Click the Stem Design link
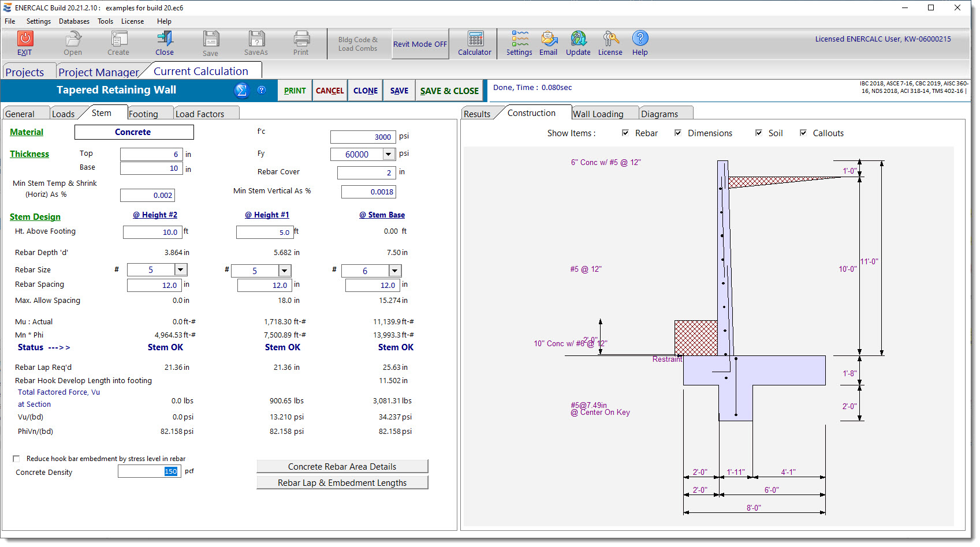The width and height of the screenshot is (980, 547). (35, 217)
